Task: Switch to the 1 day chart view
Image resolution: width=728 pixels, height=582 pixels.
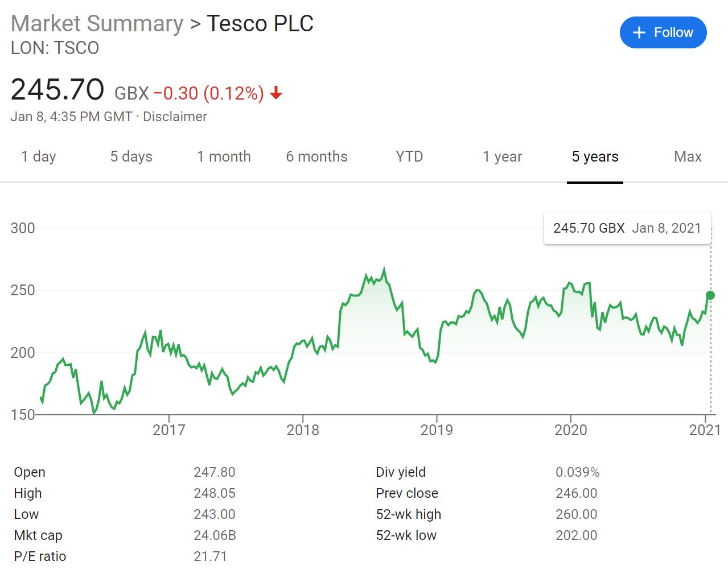Action: pos(38,156)
